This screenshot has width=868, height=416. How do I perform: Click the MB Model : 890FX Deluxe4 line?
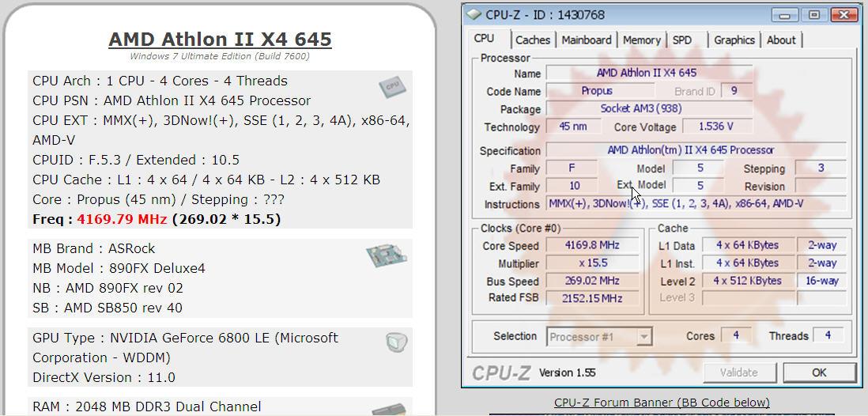tap(119, 269)
